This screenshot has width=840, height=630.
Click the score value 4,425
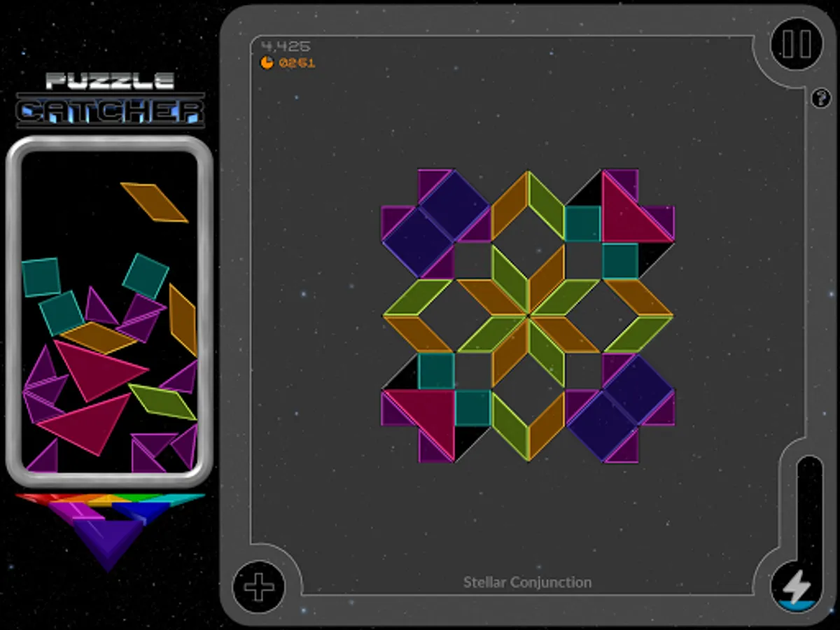[286, 46]
